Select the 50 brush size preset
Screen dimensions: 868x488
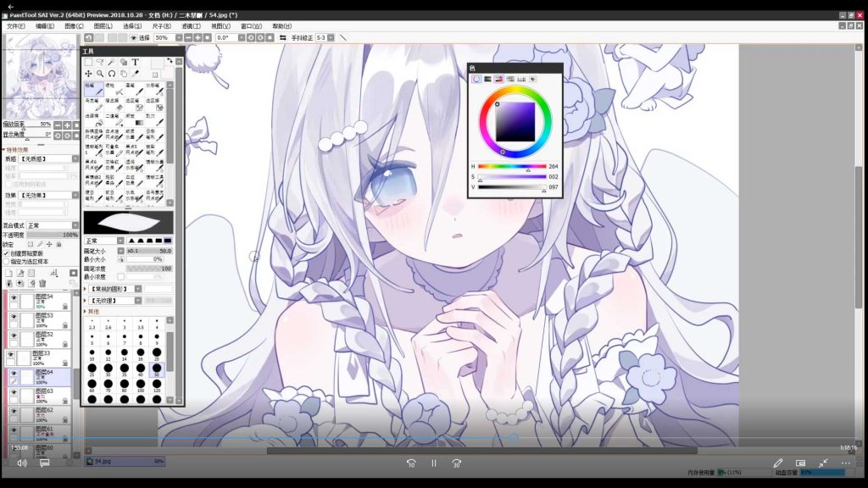(156, 369)
